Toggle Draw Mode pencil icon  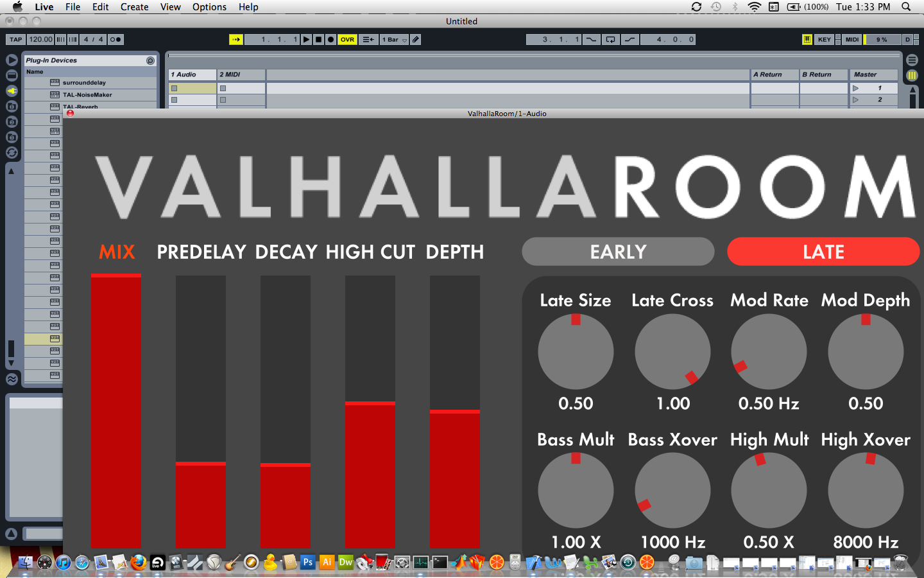(x=416, y=39)
